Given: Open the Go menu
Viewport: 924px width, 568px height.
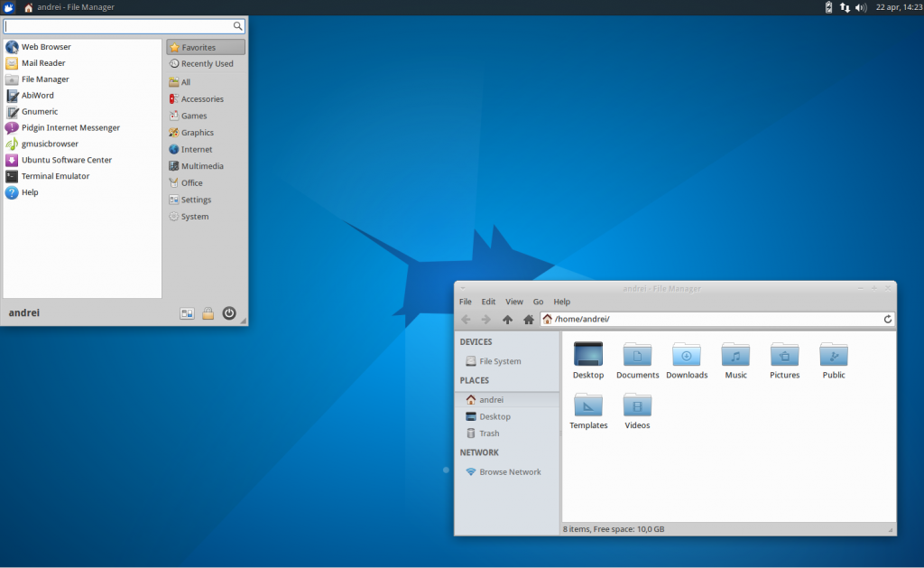Looking at the screenshot, I should (x=538, y=302).
